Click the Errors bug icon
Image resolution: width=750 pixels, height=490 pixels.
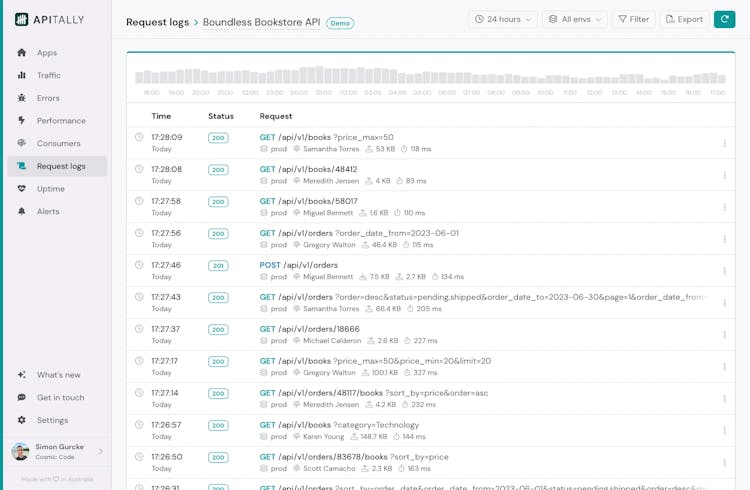coord(22,98)
